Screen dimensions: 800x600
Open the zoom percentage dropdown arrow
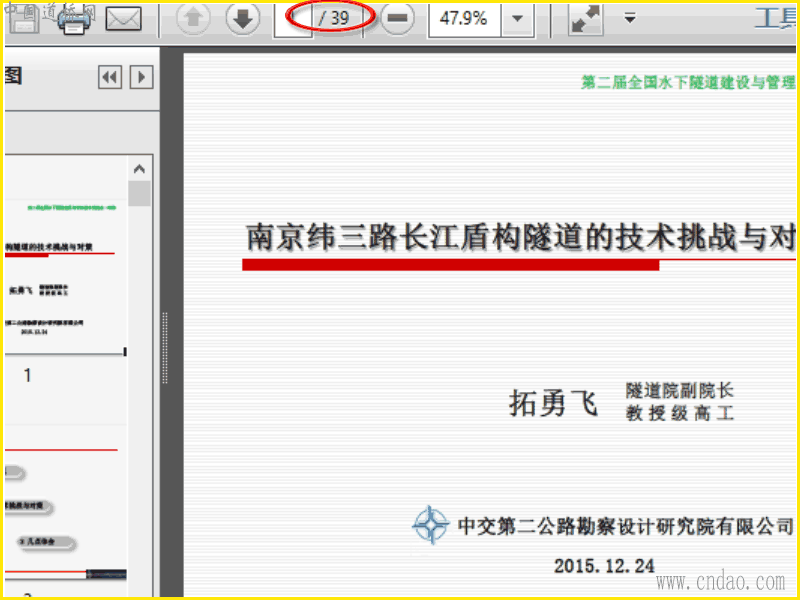[517, 19]
